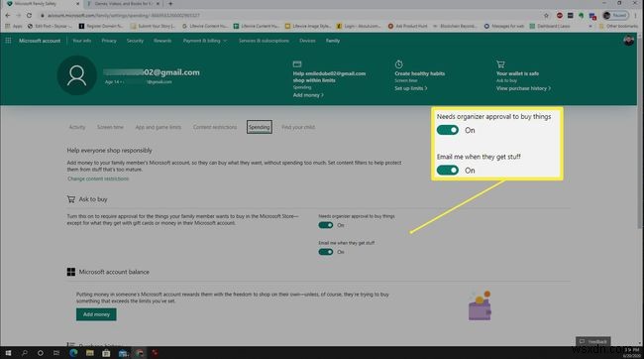Open the Your info menu item
The image size is (644, 359).
[x=81, y=41]
